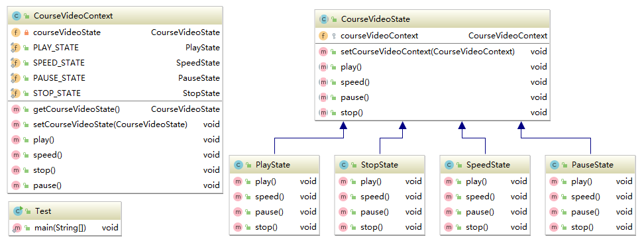Select the CourseVideoState class header
The width and height of the screenshot is (644, 243).
pyautogui.click(x=433, y=19)
